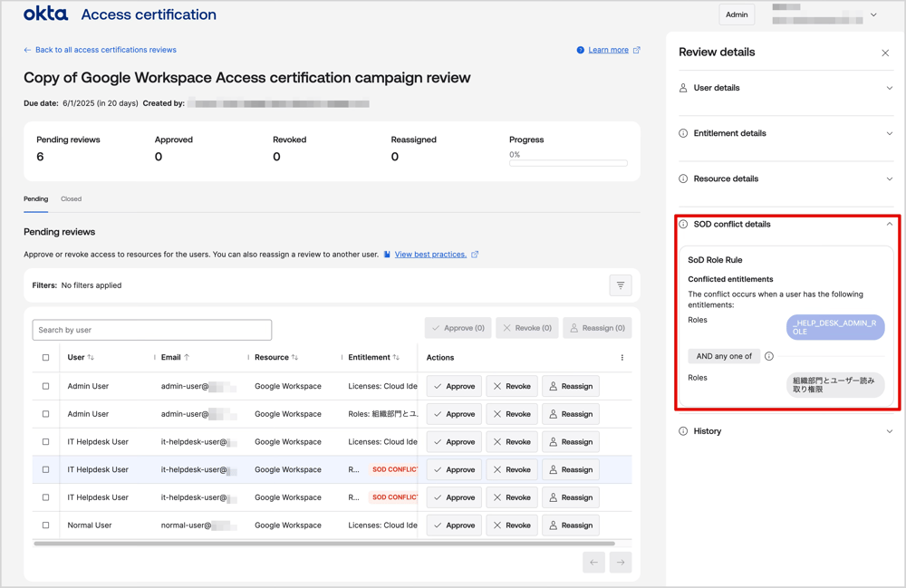Click the book icon before View best practices

[x=387, y=255]
